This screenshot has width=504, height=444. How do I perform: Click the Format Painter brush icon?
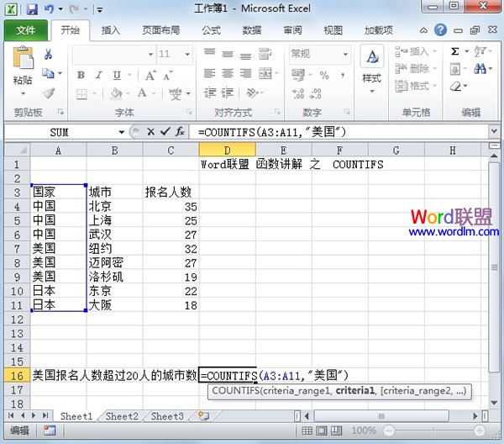click(49, 92)
